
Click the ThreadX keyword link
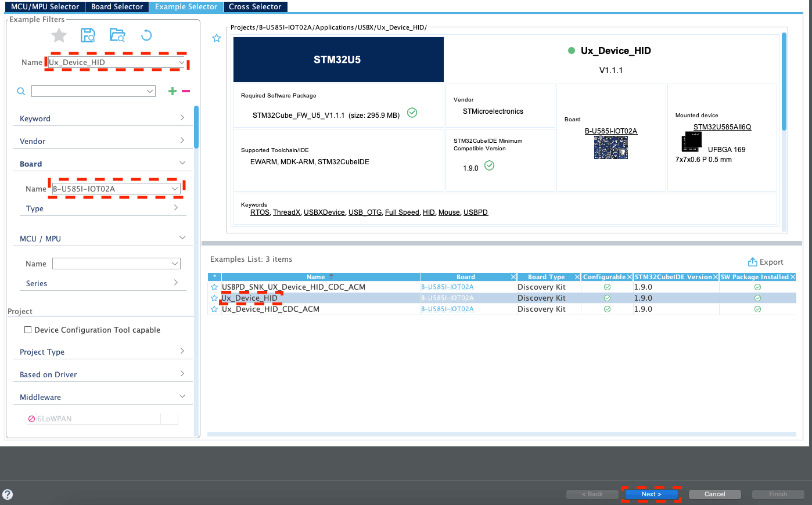pyautogui.click(x=286, y=212)
